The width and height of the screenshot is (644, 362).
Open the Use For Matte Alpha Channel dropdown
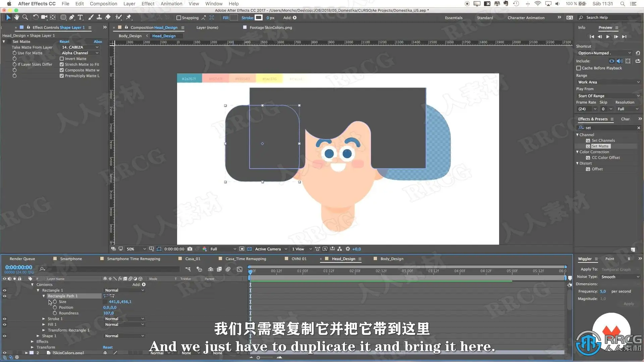(x=80, y=53)
